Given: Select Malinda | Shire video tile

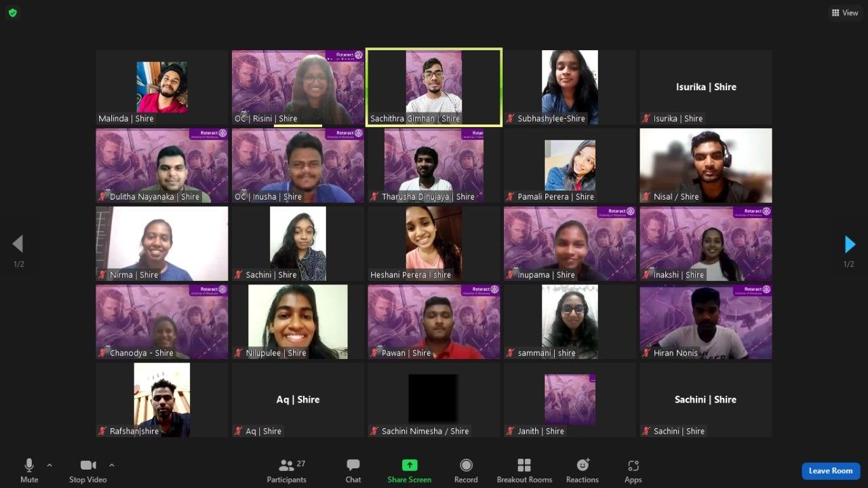Looking at the screenshot, I should point(162,87).
